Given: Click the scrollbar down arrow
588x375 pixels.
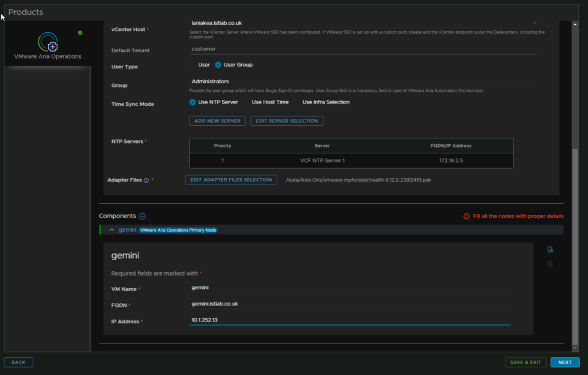Looking at the screenshot, I should [575, 349].
